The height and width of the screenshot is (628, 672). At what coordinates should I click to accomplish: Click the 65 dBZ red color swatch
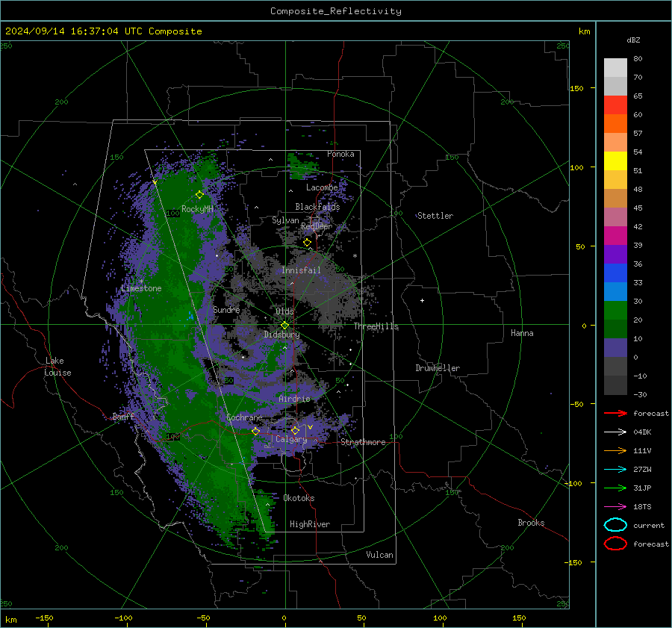point(615,105)
